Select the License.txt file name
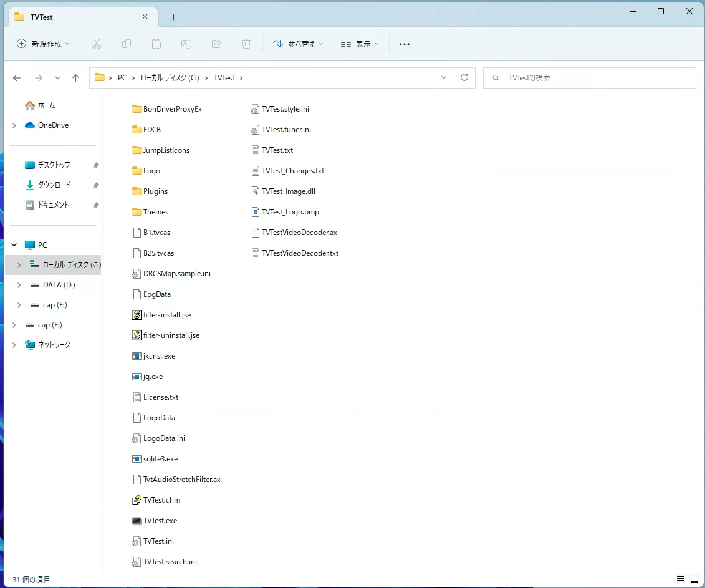 (x=161, y=397)
